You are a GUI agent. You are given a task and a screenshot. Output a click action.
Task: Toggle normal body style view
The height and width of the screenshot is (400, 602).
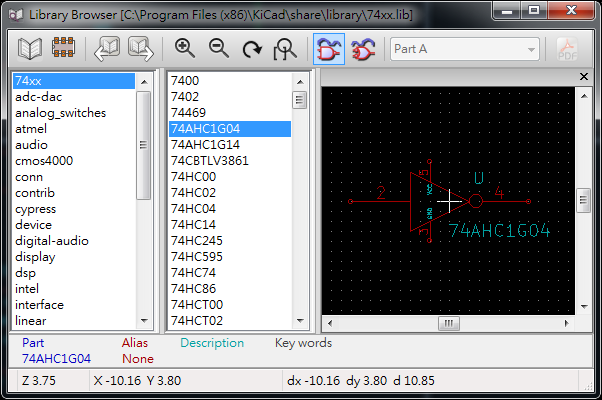click(x=328, y=49)
